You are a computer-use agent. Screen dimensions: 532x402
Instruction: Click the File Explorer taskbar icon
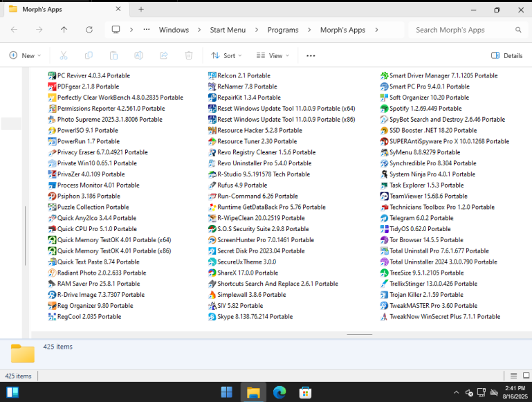(x=253, y=392)
